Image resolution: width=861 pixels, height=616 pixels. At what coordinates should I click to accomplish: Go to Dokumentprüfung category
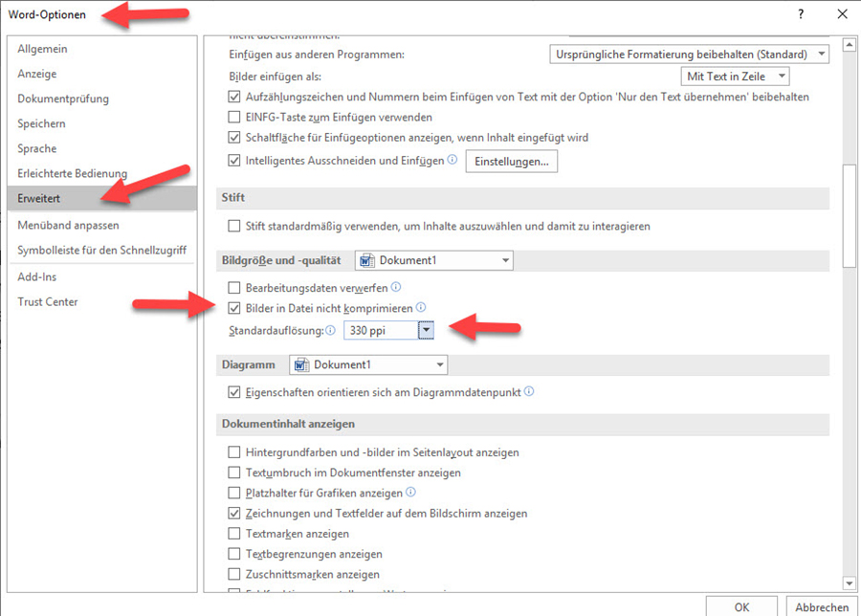coord(102,99)
